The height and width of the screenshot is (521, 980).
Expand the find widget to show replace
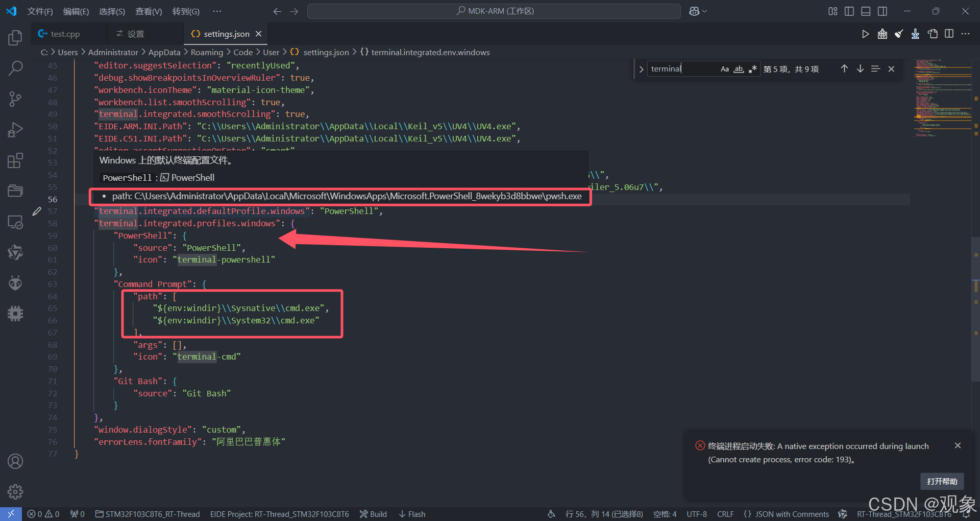(641, 68)
